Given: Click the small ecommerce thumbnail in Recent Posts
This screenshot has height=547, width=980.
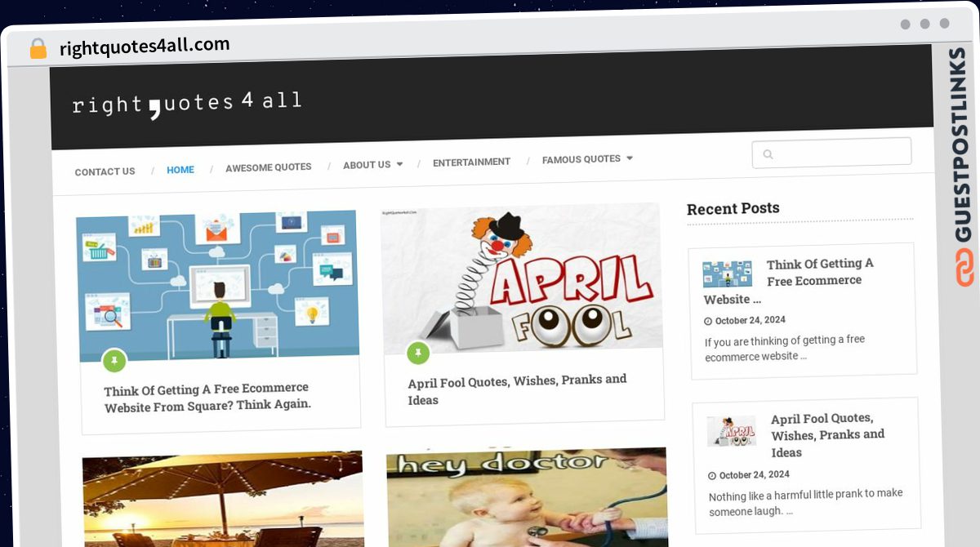Looking at the screenshot, I should click(728, 274).
